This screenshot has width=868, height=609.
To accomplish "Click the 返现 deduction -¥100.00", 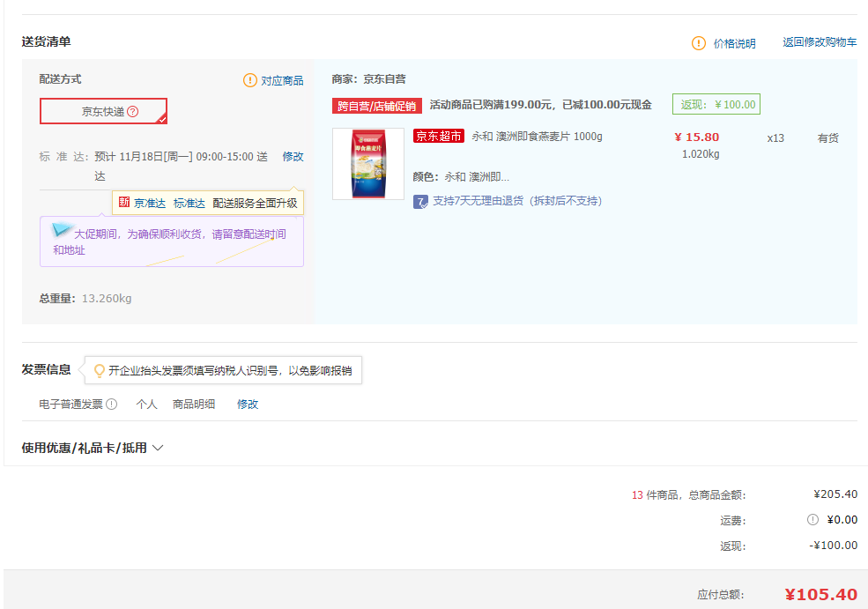I will [834, 546].
